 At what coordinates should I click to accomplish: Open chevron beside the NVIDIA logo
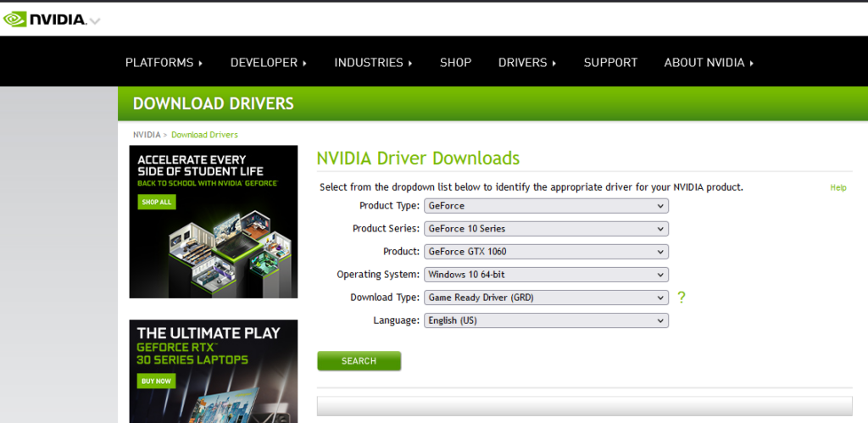pos(95,21)
